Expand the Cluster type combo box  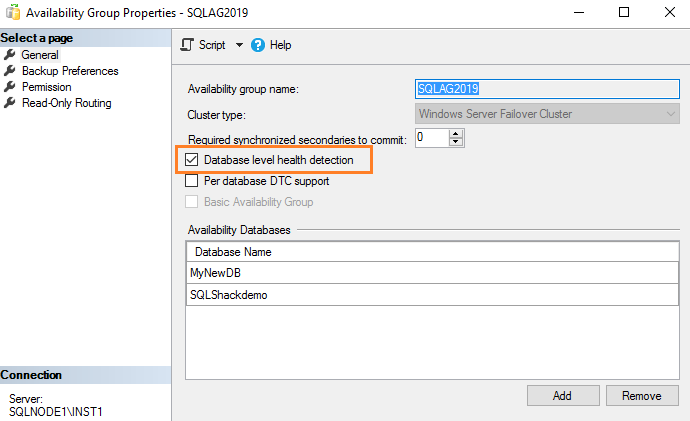click(671, 114)
